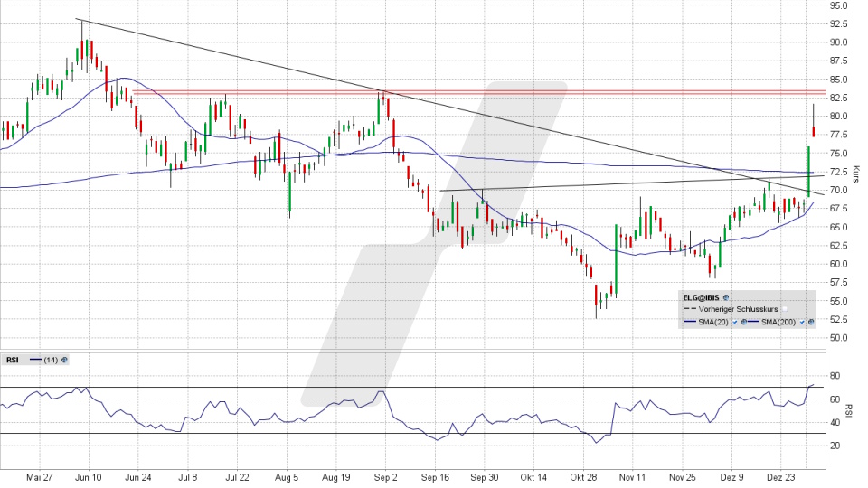Screen dimensions: 868x488
Task: Click the Jun 10 date label
Action: click(89, 477)
